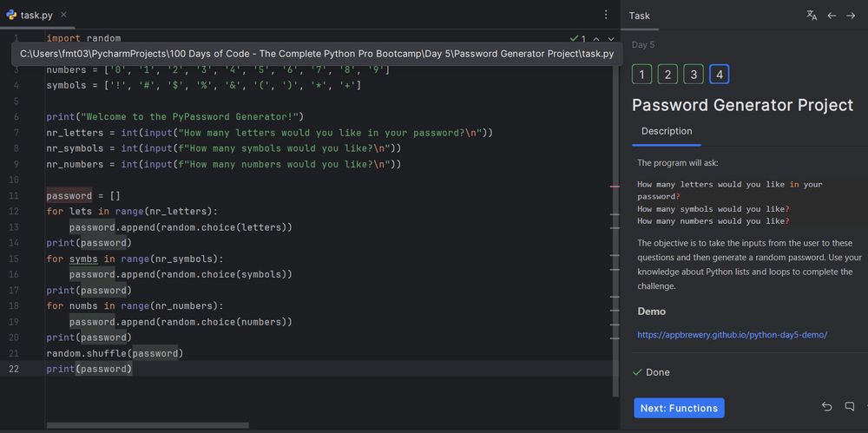
Task: Click the green Done checkmark icon
Action: click(637, 372)
